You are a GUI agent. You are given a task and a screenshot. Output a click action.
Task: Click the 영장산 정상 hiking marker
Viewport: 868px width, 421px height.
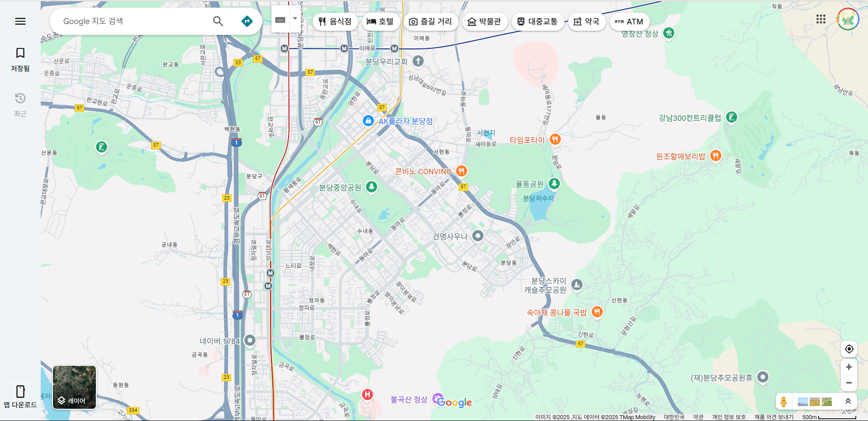pos(669,33)
